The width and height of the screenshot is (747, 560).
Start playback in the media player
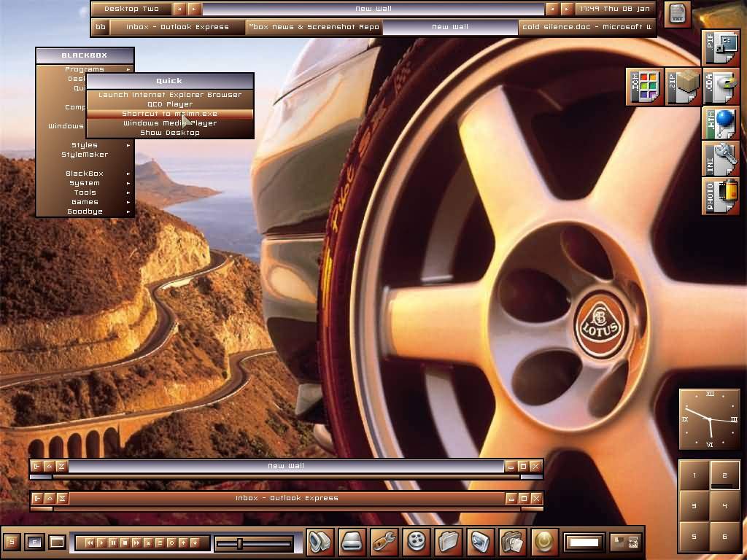click(101, 542)
